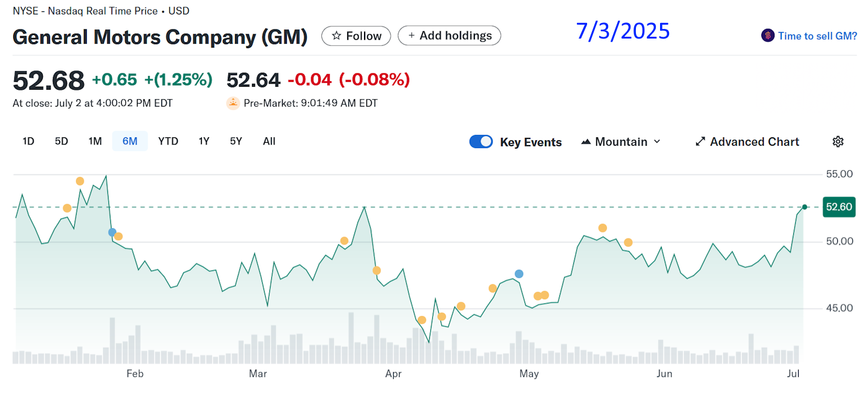This screenshot has height=398, width=868.
Task: Click the red -0.04 change value
Action: point(310,79)
